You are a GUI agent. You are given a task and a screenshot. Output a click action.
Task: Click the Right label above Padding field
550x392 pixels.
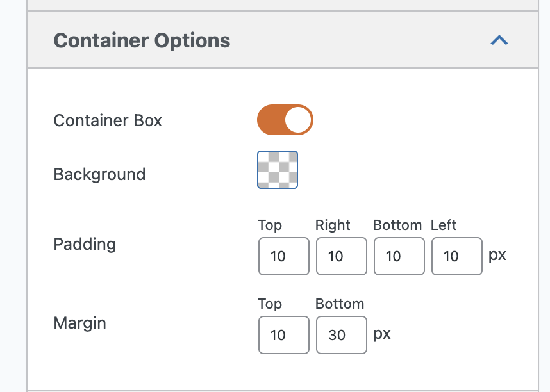coord(333,225)
